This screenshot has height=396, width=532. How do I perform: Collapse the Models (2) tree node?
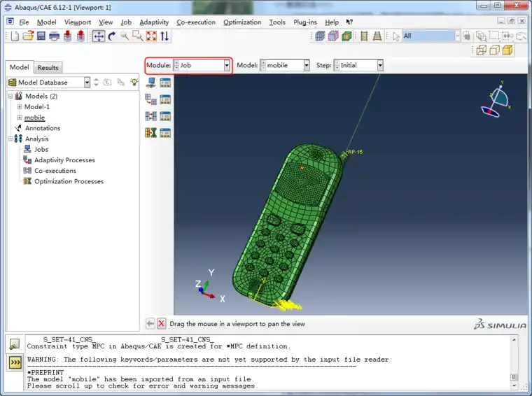10,97
